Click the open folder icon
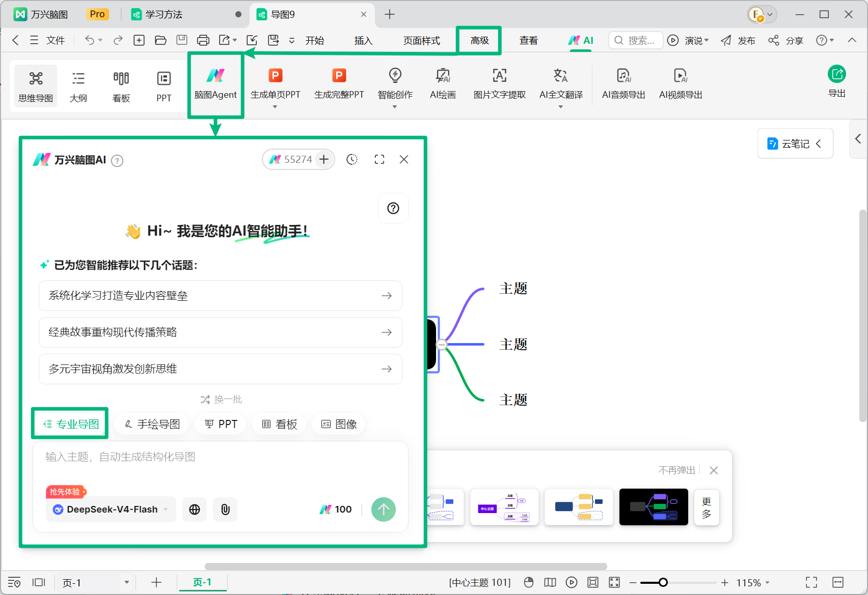This screenshot has height=595, width=868. 160,40
